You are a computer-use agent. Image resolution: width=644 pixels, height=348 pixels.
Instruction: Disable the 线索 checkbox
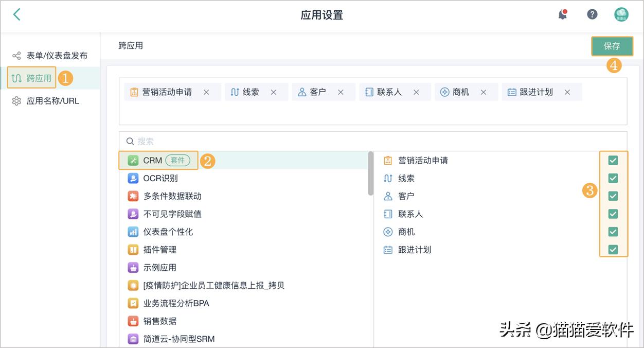click(x=613, y=178)
